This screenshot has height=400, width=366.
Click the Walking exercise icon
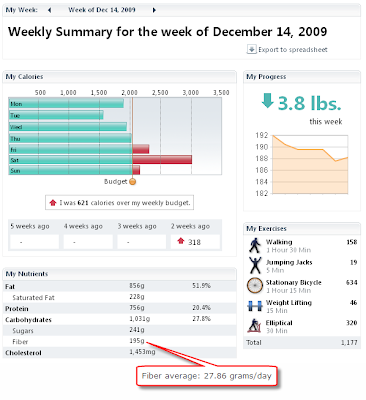pos(255,246)
